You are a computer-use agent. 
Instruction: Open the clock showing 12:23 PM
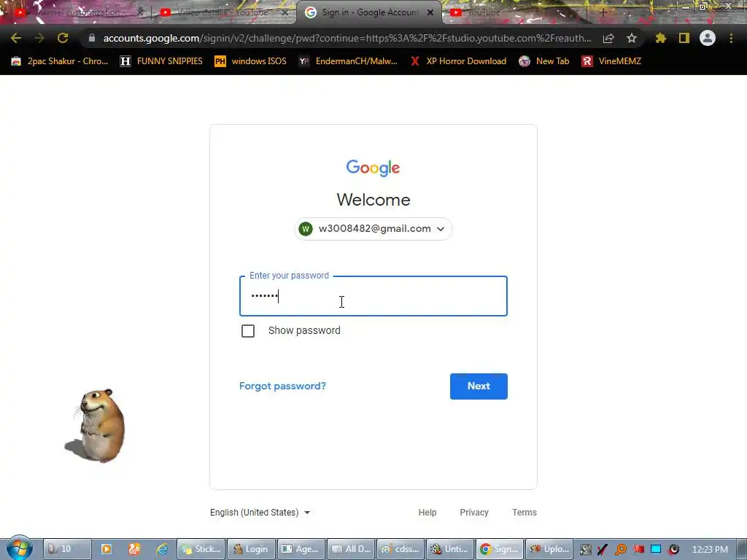(x=710, y=550)
